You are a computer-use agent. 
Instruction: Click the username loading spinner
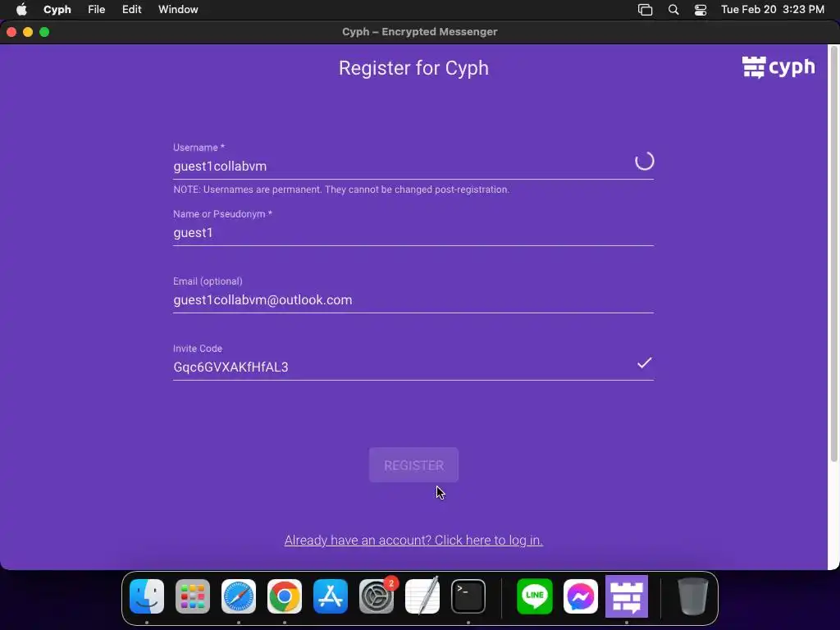(x=644, y=161)
